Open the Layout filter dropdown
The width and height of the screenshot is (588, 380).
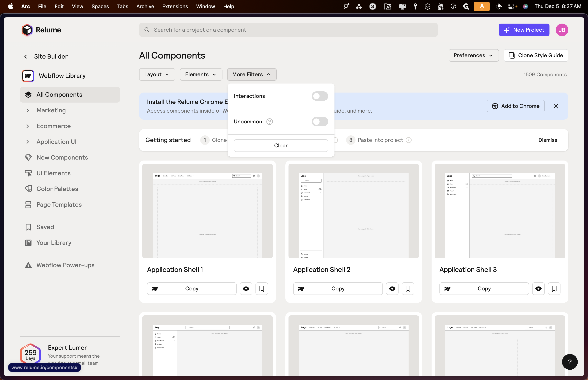157,74
